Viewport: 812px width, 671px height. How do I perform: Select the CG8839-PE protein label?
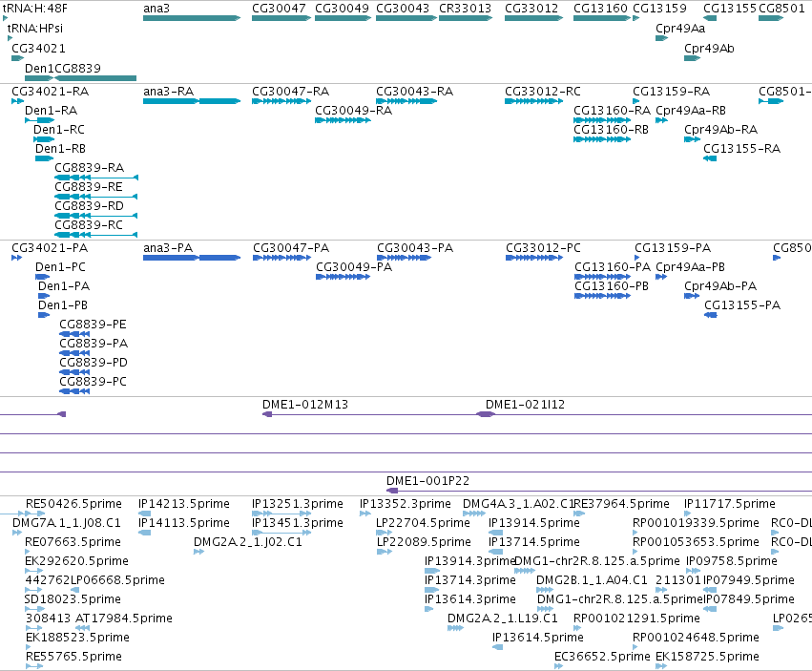[x=93, y=325]
